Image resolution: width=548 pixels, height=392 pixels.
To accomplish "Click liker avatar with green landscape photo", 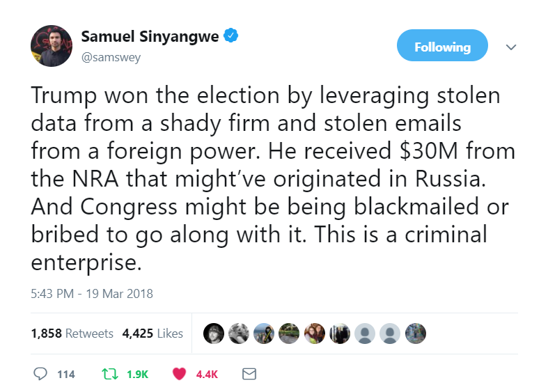I will tap(289, 334).
